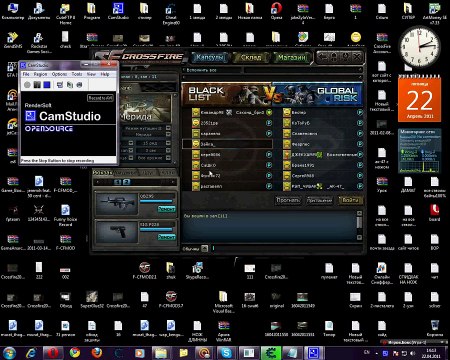Open the File menu in CamStudio
Image resolution: width=450 pixels, height=360 pixels.
(x=26, y=74)
